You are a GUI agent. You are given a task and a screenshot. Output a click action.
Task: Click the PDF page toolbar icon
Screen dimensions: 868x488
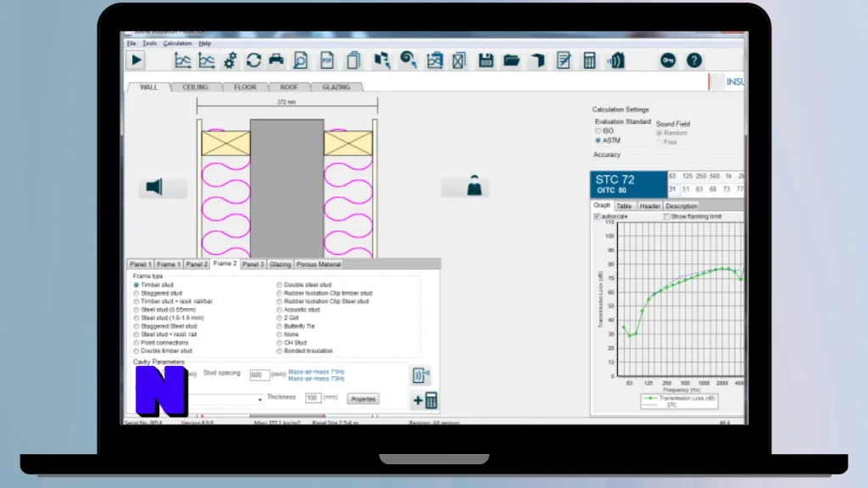click(x=327, y=60)
